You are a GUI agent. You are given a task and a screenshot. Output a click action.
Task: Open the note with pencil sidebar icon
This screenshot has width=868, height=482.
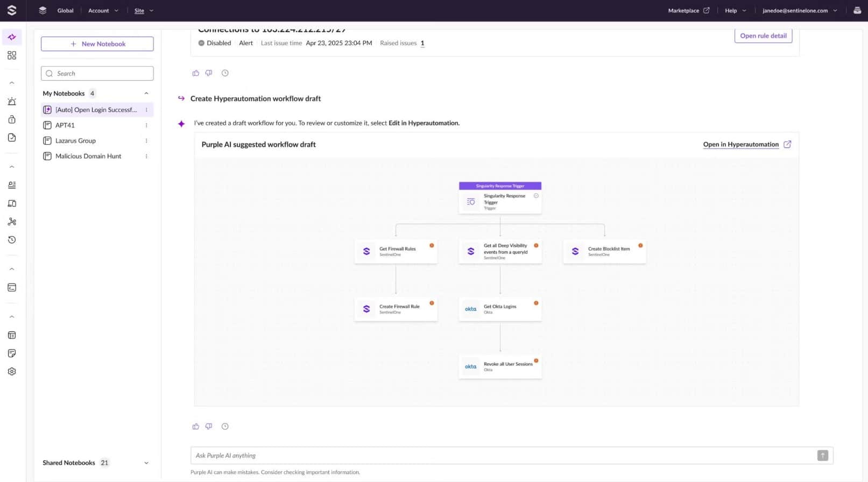12,353
